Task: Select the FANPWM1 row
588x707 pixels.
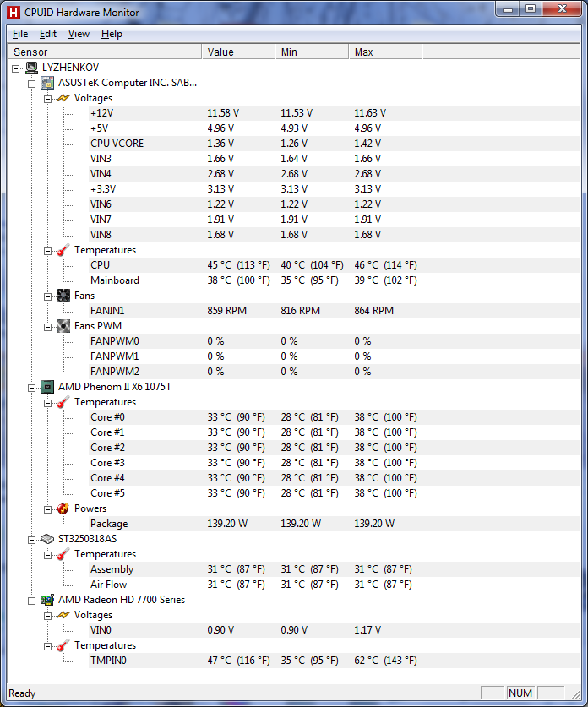Action: click(335, 356)
